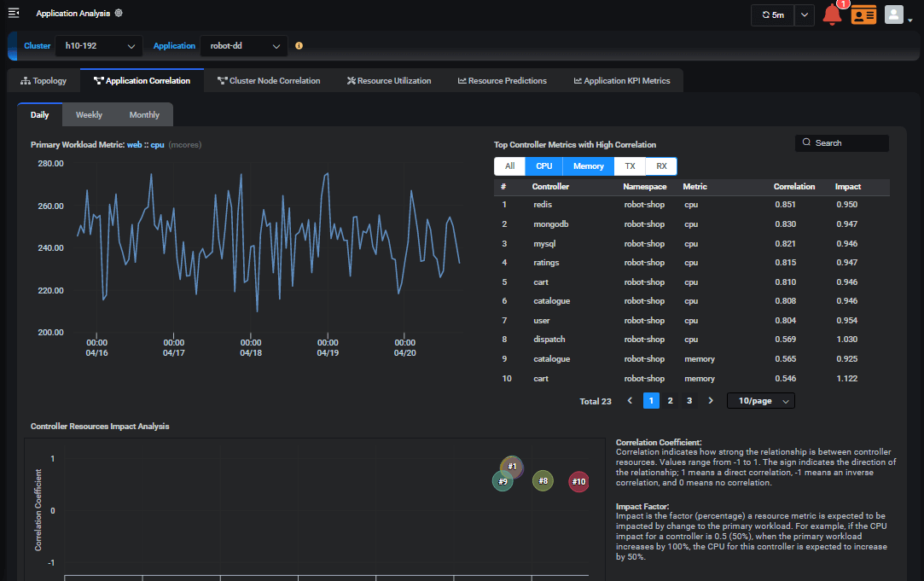This screenshot has height=581, width=924.
Task: Open the Cluster Node Correlation tab
Action: (269, 81)
